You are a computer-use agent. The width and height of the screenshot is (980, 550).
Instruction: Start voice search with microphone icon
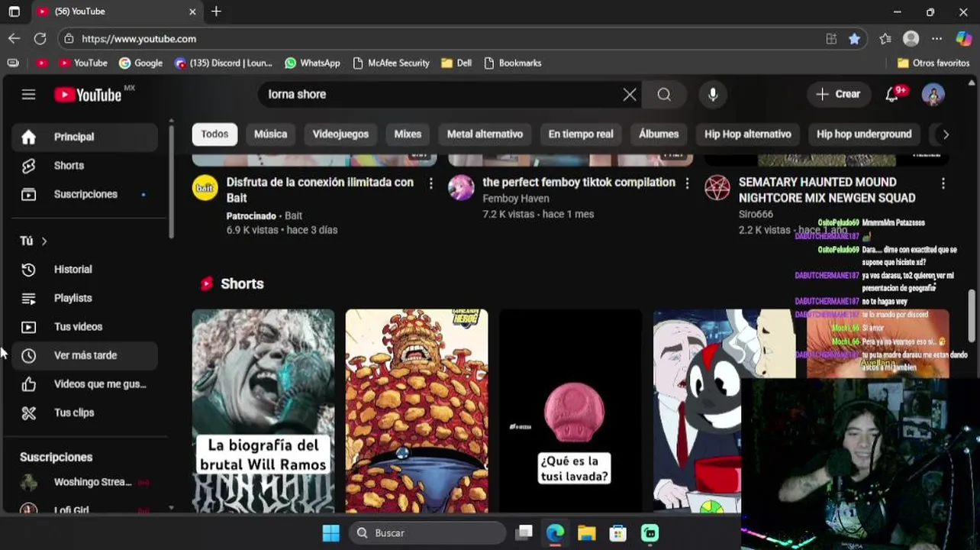point(713,94)
